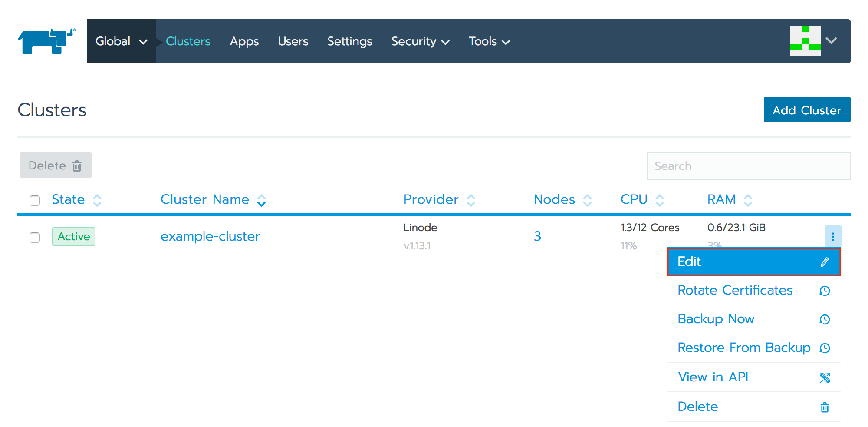868x427 pixels.
Task: Click the clock icon next to Backup Now
Action: [x=825, y=319]
